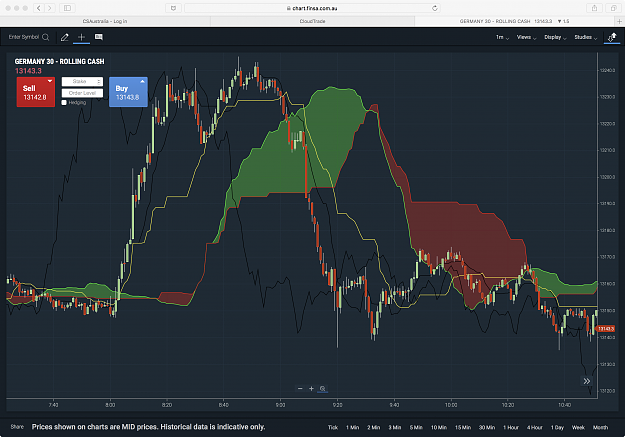The height and width of the screenshot is (437, 625).
Task: Zoom in chart with plus icon
Action: (311, 388)
